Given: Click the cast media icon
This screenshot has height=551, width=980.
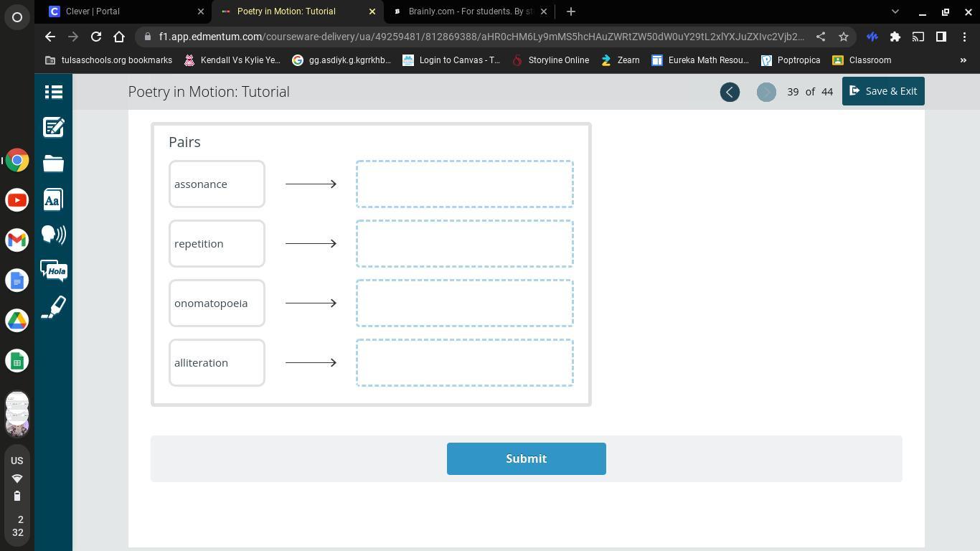Looking at the screenshot, I should [x=918, y=37].
